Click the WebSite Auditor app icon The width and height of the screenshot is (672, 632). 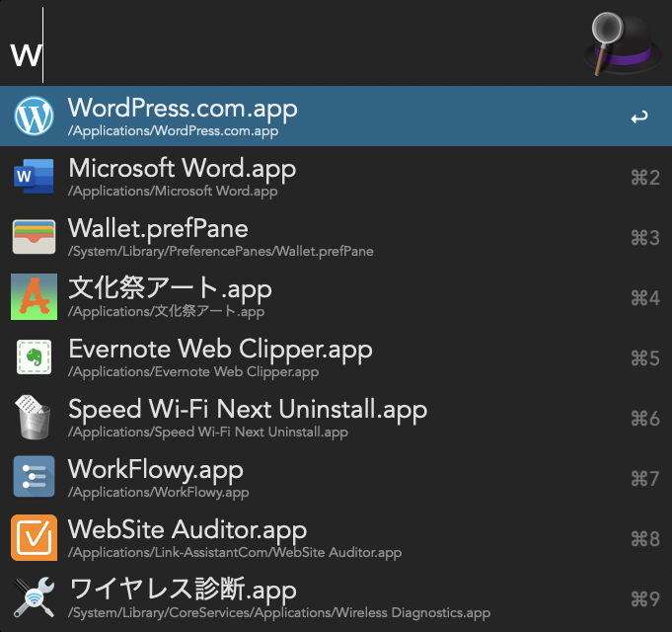pos(34,537)
